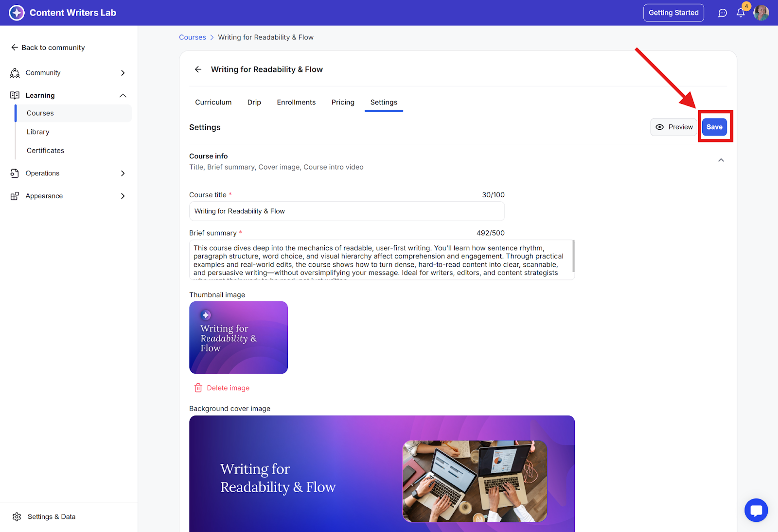Click the Getting Started button
The width and height of the screenshot is (778, 532).
pos(673,13)
